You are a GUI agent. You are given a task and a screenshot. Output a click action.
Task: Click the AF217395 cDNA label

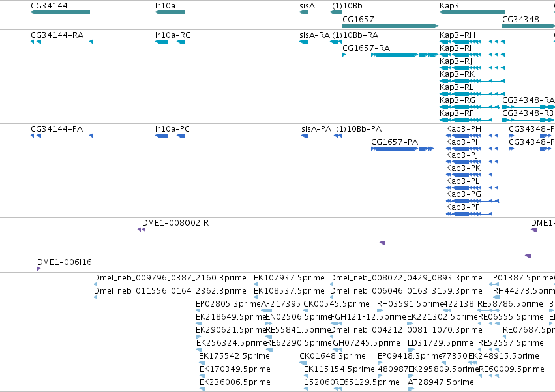(280, 304)
